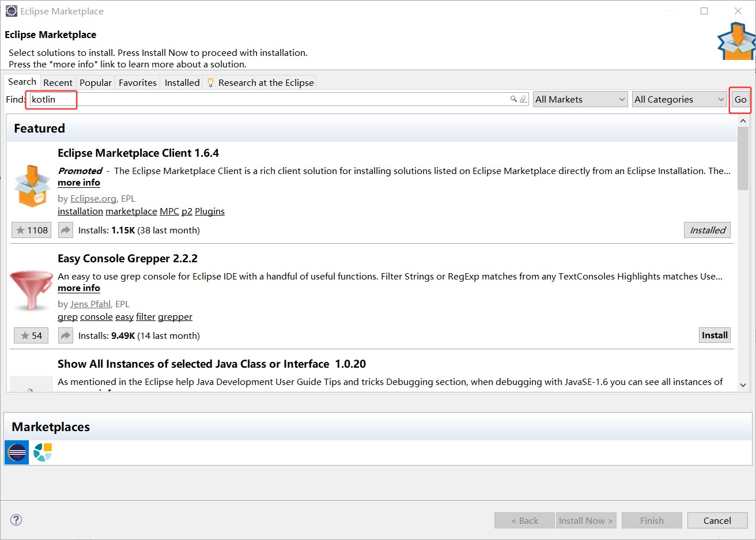Open the help question mark icon
Viewport: 756px width, 540px height.
[16, 520]
